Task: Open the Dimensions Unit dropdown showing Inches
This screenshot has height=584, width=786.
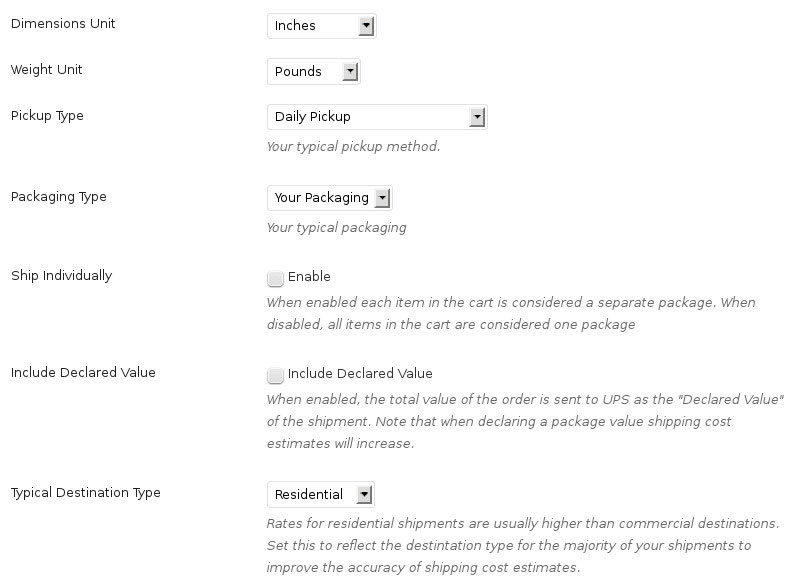Action: [x=321, y=26]
